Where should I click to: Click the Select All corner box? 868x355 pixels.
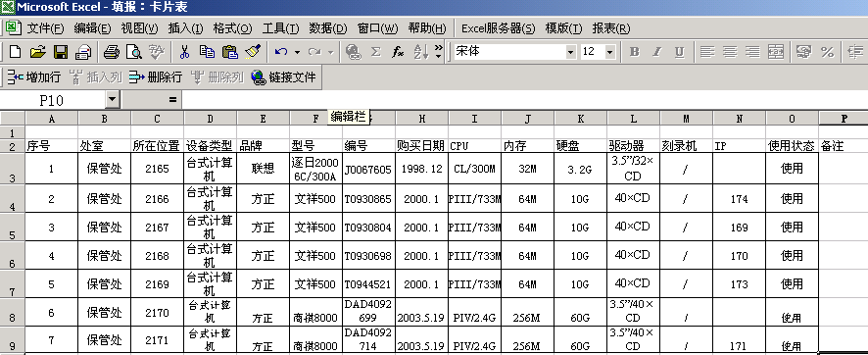point(12,118)
